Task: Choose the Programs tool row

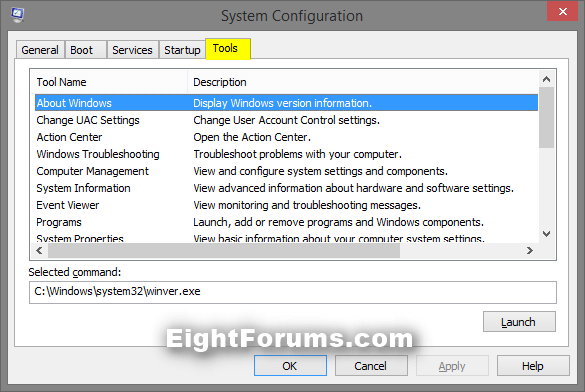Action: 286,222
